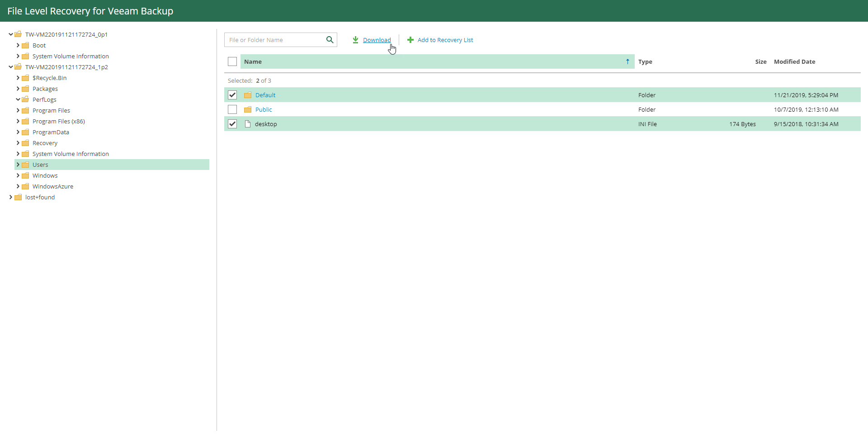Uncheck the Default folder checkbox

click(232, 95)
